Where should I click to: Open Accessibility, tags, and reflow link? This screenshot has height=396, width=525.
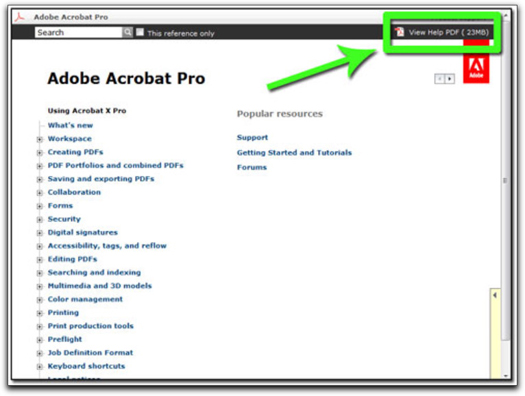point(107,246)
